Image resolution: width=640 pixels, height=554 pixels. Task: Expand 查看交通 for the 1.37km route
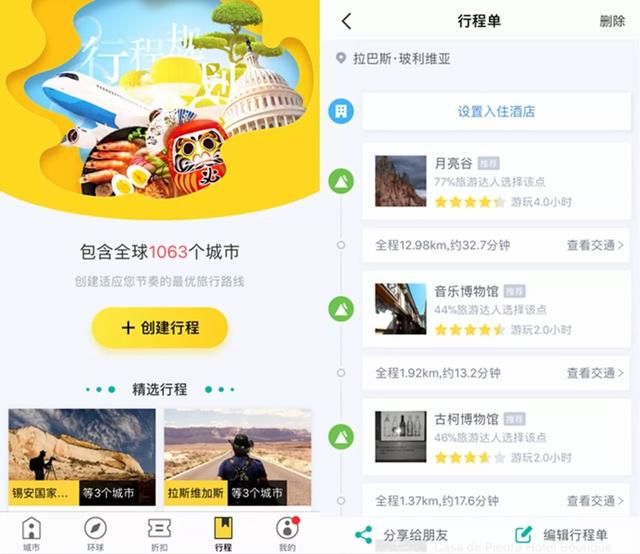pyautogui.click(x=595, y=501)
